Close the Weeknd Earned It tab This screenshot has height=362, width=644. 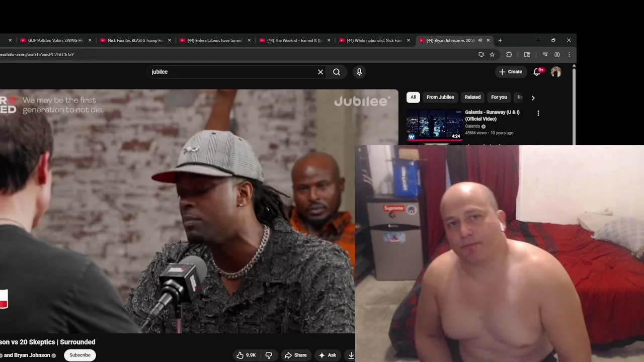click(329, 40)
